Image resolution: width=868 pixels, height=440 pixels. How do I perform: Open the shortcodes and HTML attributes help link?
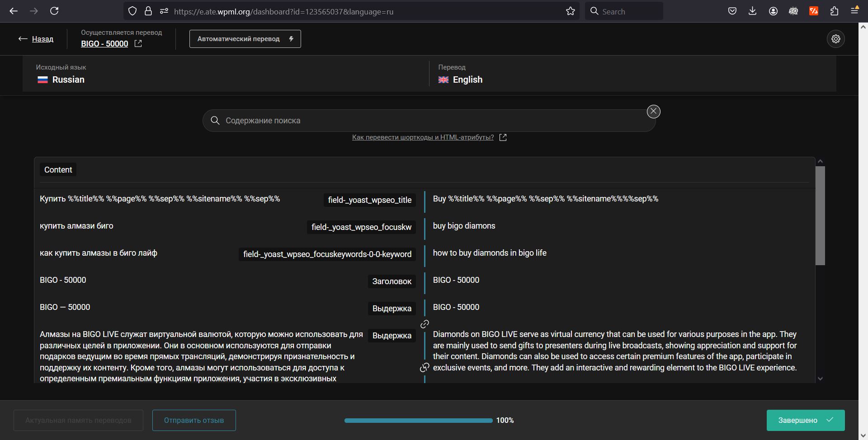(423, 137)
